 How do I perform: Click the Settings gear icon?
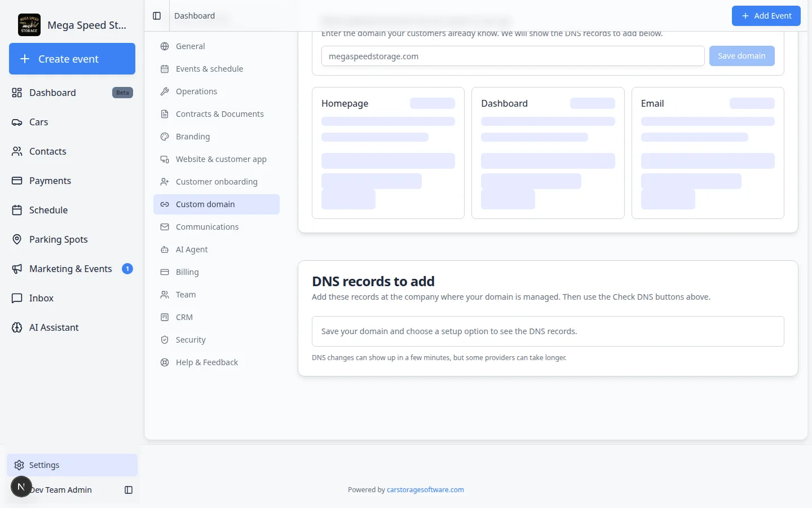(19, 465)
